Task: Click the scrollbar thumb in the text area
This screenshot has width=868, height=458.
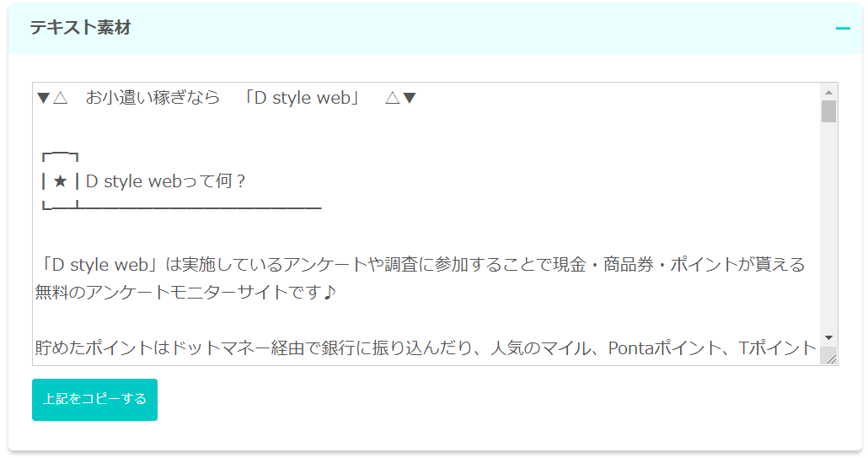Action: pyautogui.click(x=828, y=111)
